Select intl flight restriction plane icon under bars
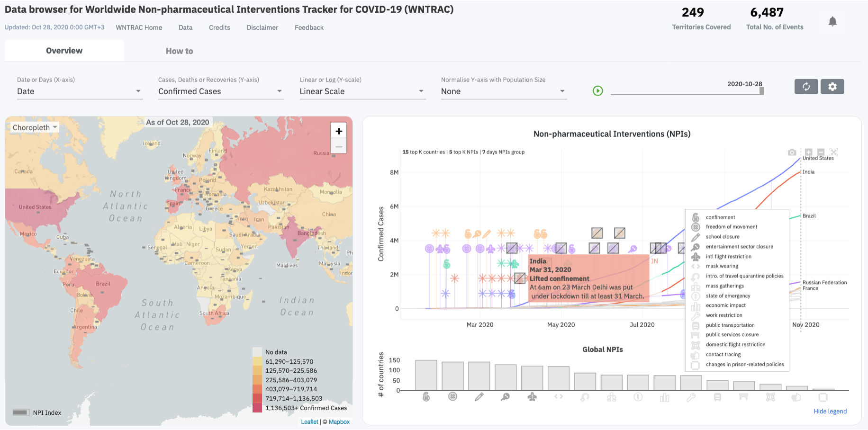Viewport: 868px width, 430px height. [532, 397]
